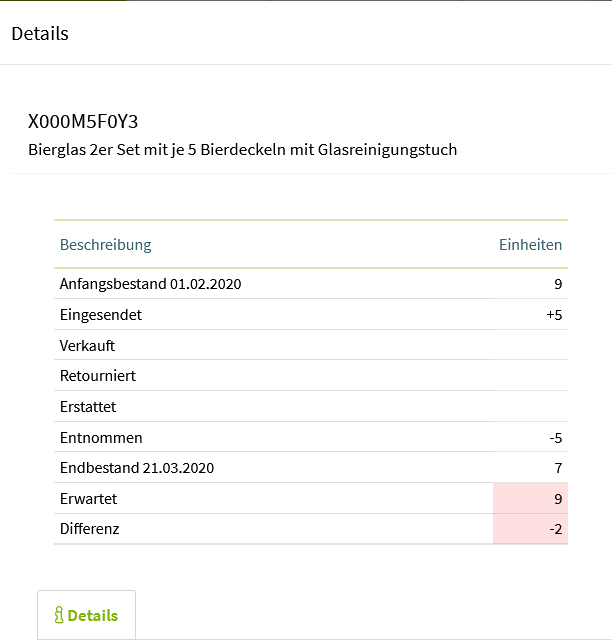The image size is (612, 641).
Task: Click the +5 Eingesendet value
Action: 554,315
